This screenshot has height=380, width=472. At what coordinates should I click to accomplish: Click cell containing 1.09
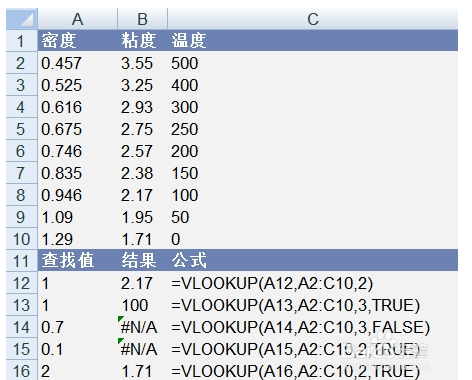point(77,217)
